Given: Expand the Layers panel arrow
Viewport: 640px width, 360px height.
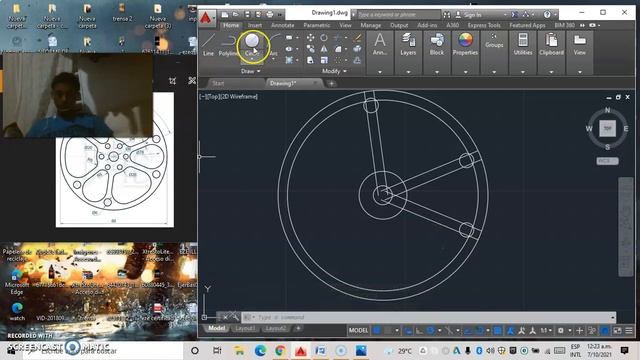Looking at the screenshot, I should click(408, 72).
